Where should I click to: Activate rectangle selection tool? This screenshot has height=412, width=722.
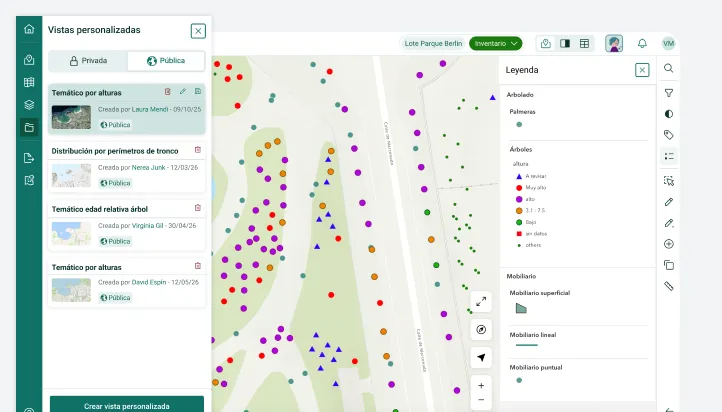(669, 181)
